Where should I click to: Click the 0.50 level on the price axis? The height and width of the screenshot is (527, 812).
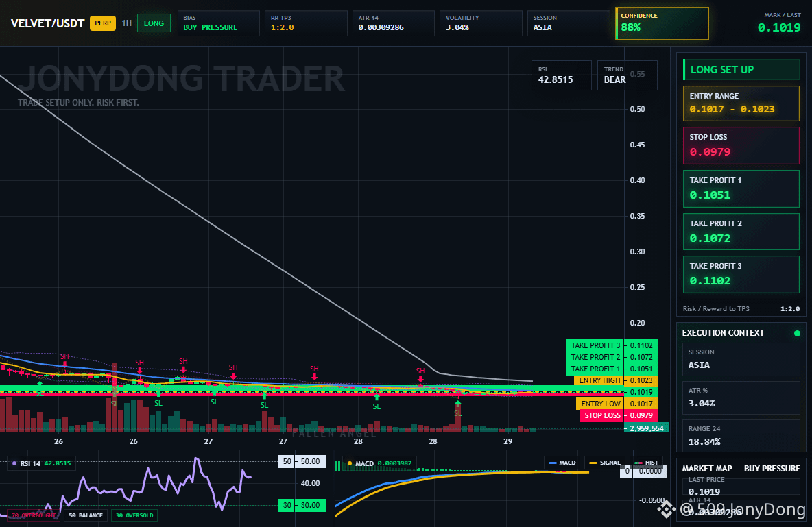pos(638,109)
